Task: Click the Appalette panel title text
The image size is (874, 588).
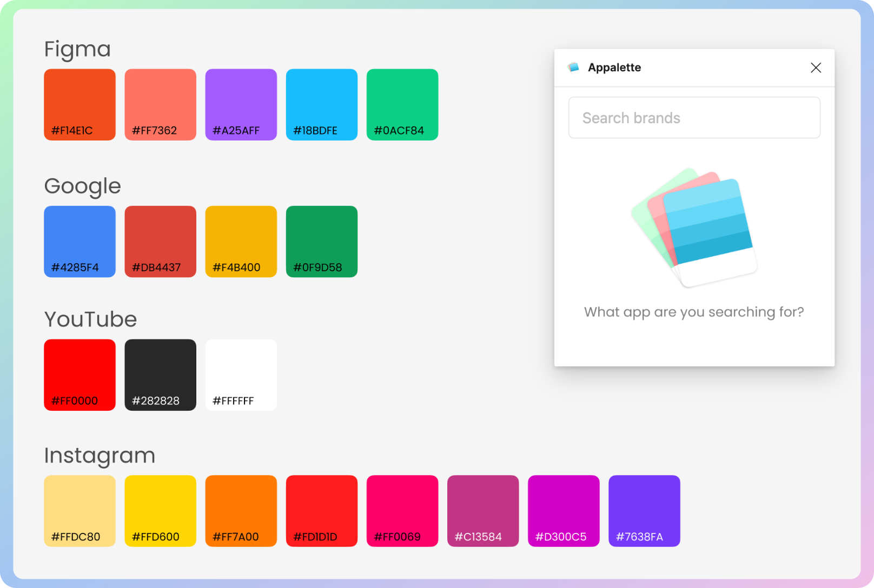Action: 614,68
